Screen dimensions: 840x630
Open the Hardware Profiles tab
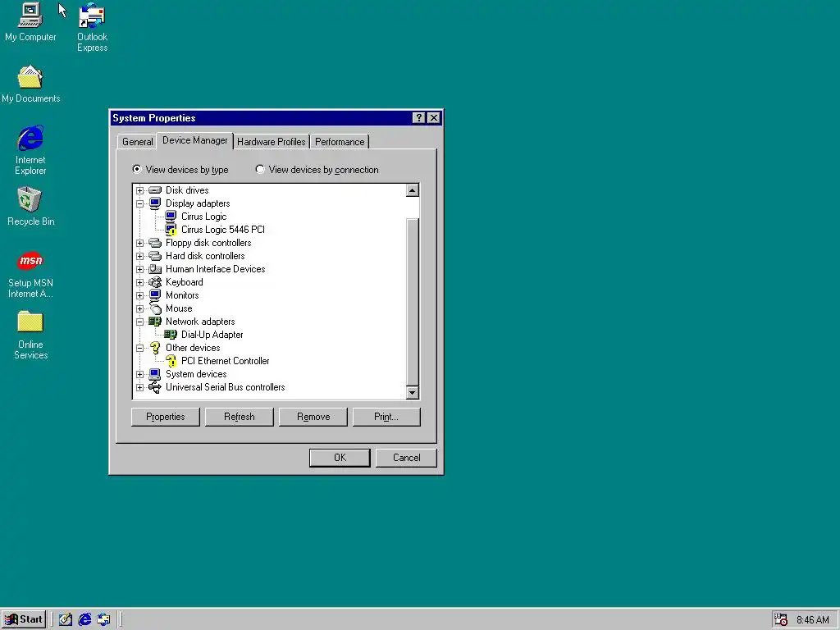coord(271,141)
